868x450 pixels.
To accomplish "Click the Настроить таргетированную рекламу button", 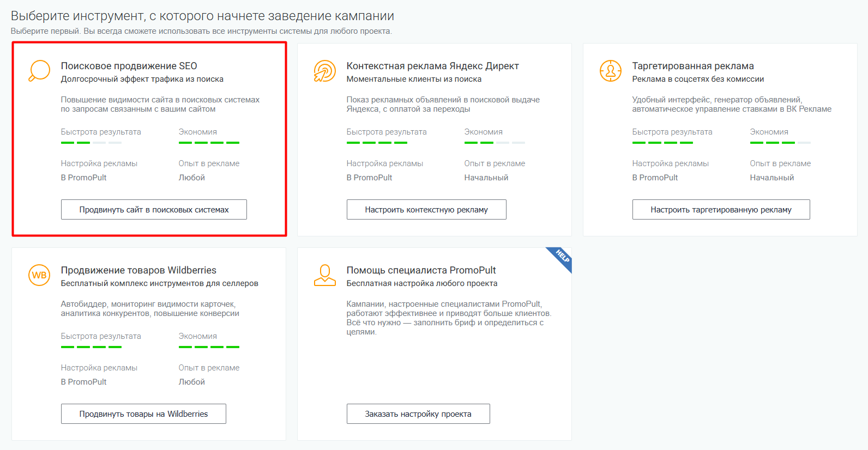I will (x=721, y=210).
